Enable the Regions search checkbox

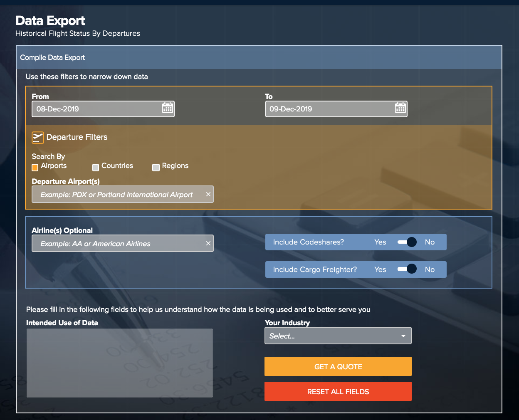tap(156, 167)
